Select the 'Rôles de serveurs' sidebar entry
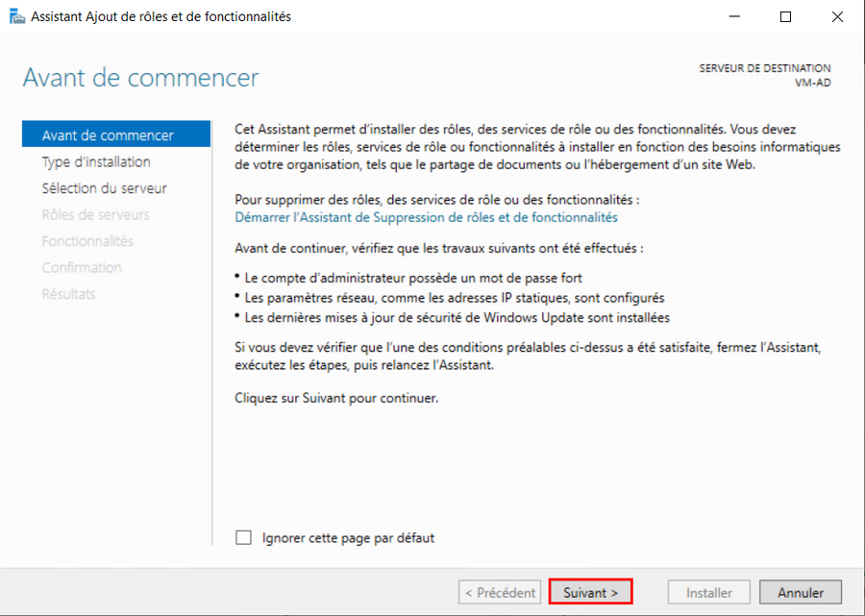 point(95,215)
